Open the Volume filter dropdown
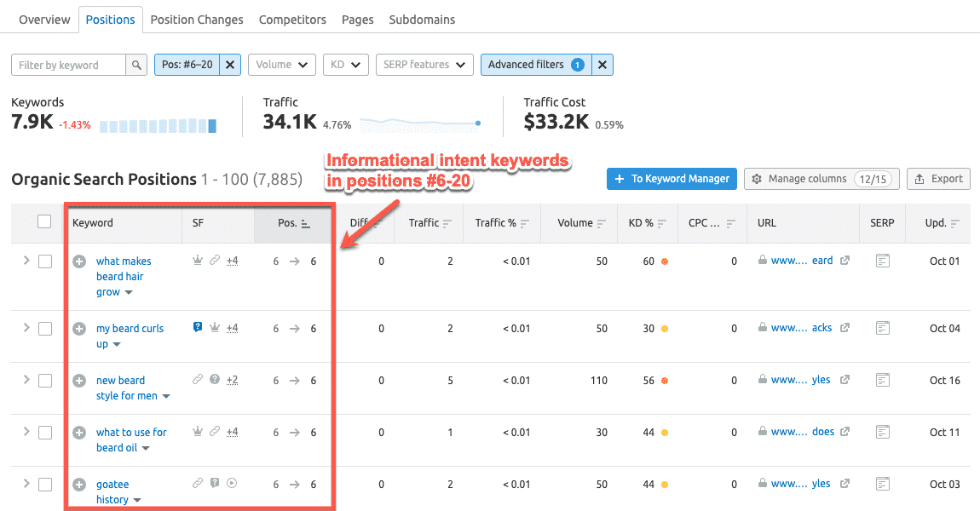This screenshot has height=511, width=980. (281, 65)
